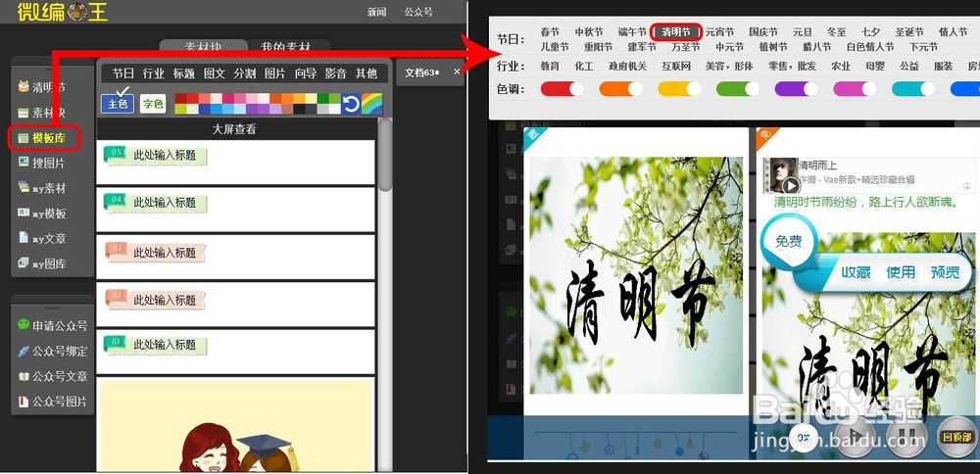The height and width of the screenshot is (474, 980).
Task: Open my图库 in the sidebar
Action: [41, 263]
